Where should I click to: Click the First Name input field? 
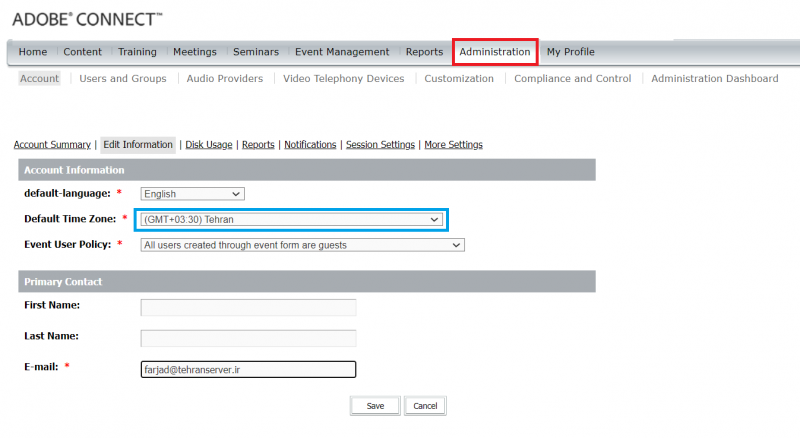coord(248,307)
